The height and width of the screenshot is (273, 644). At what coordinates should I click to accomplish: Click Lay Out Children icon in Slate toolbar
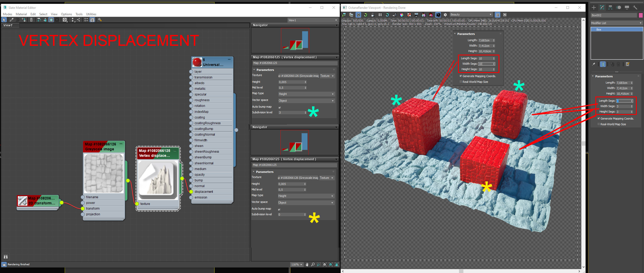point(79,20)
